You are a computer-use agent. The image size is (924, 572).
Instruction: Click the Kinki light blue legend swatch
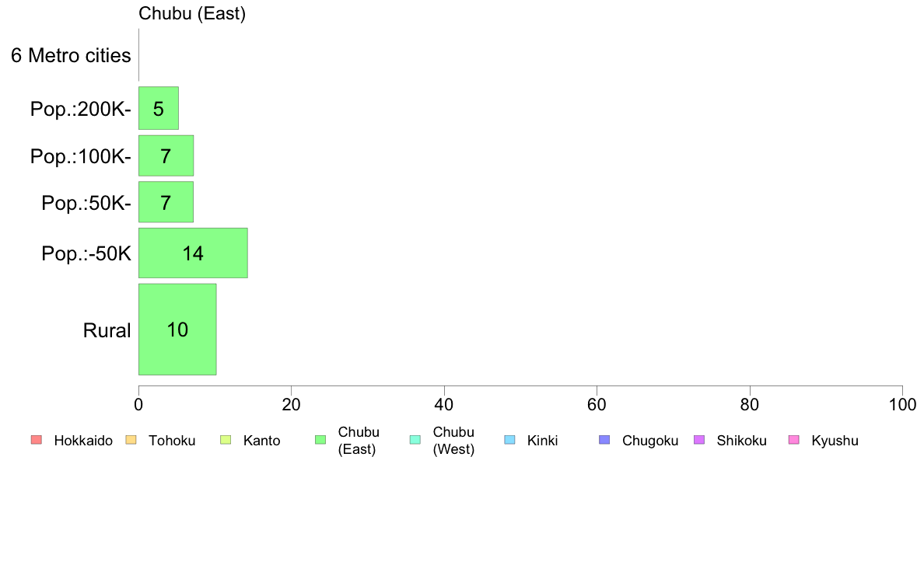coord(510,440)
